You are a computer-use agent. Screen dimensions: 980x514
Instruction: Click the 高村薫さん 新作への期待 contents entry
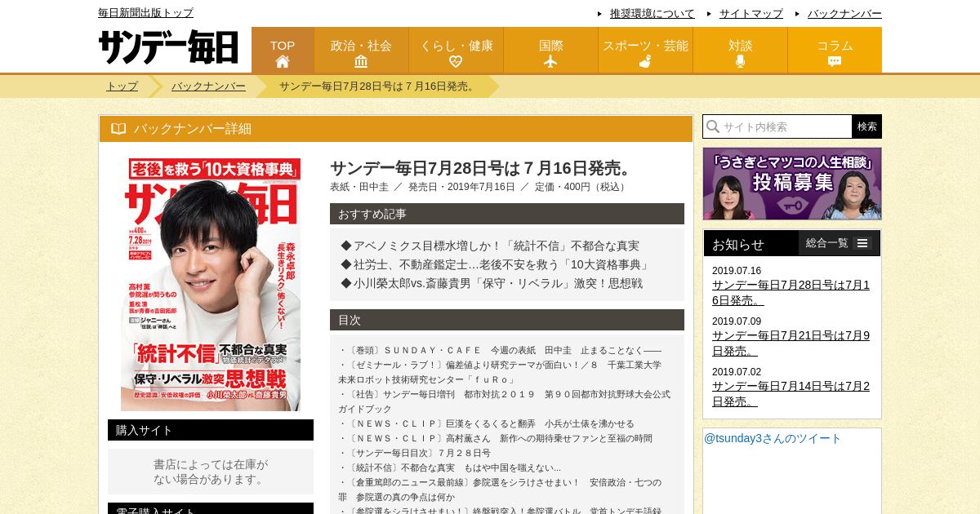496,438
